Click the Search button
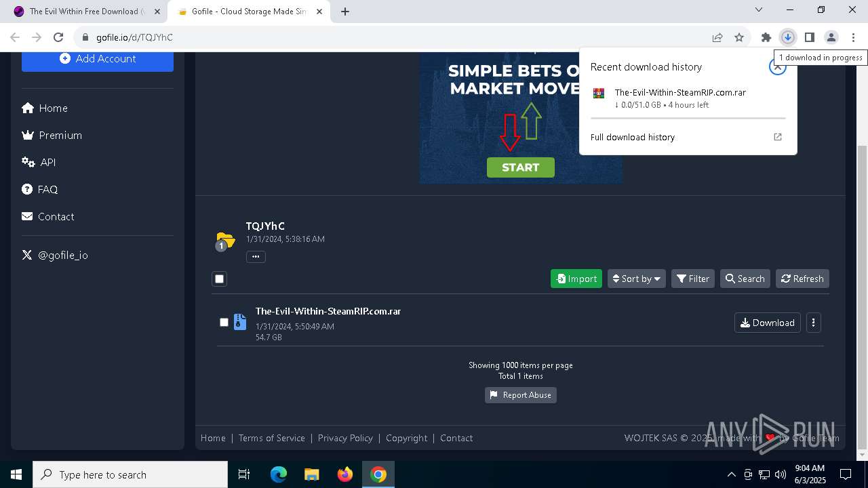The height and width of the screenshot is (488, 868). 745,279
